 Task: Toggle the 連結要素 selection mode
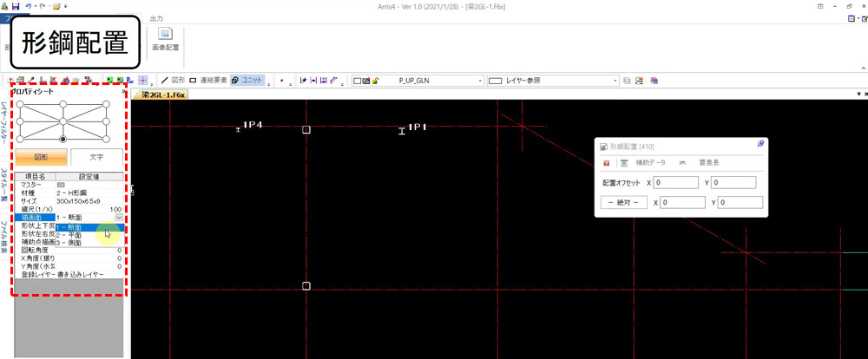click(x=208, y=80)
